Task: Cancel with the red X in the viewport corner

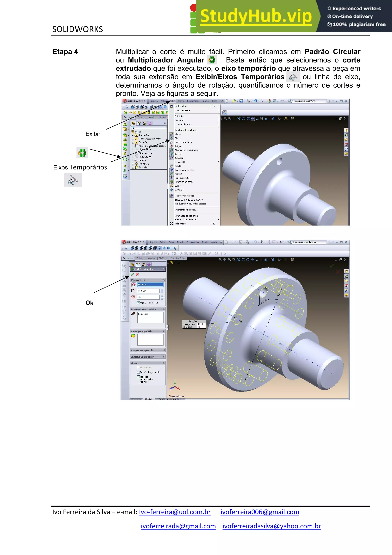Action: click(x=338, y=272)
